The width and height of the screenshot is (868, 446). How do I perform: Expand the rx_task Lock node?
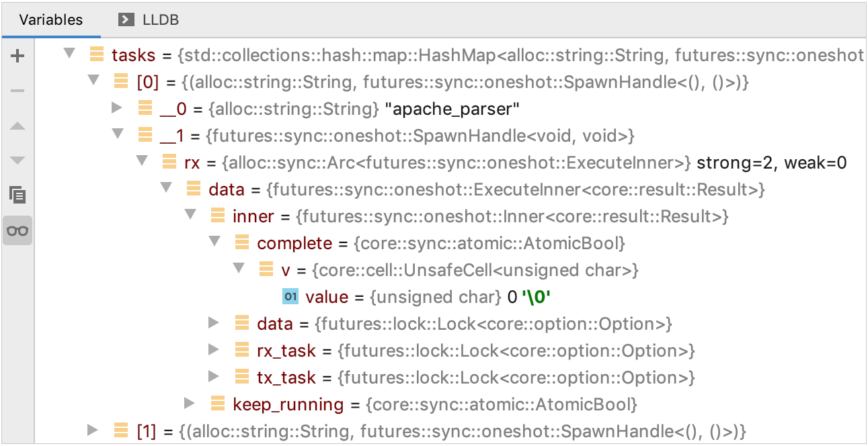[x=214, y=349]
